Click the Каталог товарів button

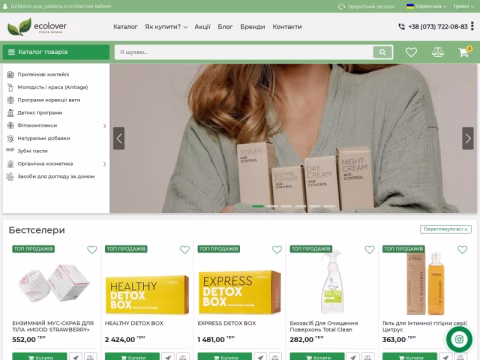click(x=56, y=52)
